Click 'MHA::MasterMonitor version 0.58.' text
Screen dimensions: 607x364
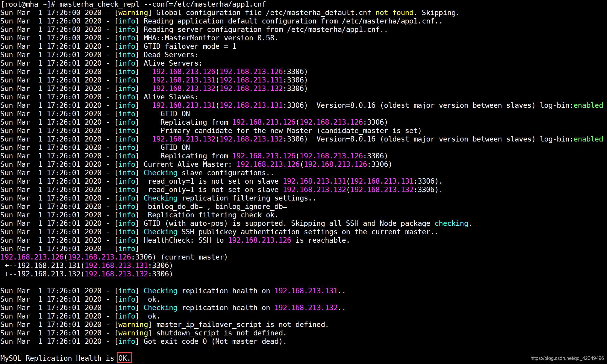pyautogui.click(x=210, y=38)
